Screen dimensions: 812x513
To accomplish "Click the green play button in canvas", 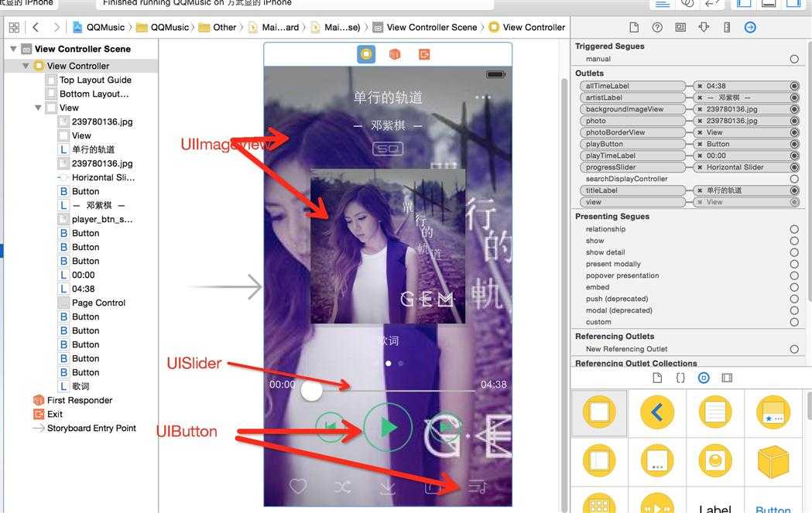I will pos(388,428).
